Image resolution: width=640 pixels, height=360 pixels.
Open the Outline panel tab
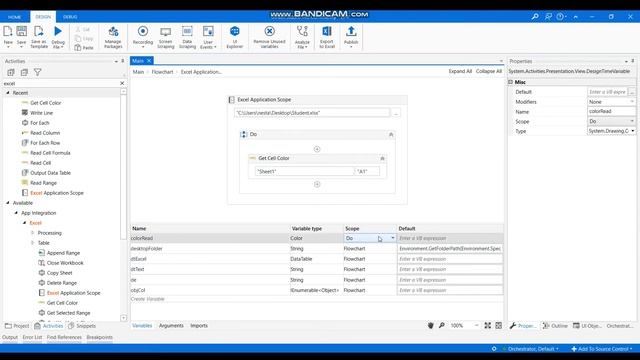555,326
